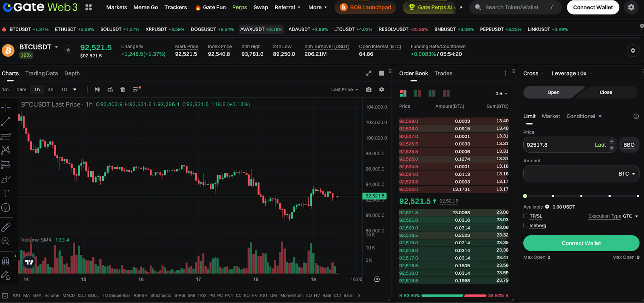The width and height of the screenshot is (644, 303).
Task: Take a chart snapshot with the camera icon
Action: coord(369,90)
